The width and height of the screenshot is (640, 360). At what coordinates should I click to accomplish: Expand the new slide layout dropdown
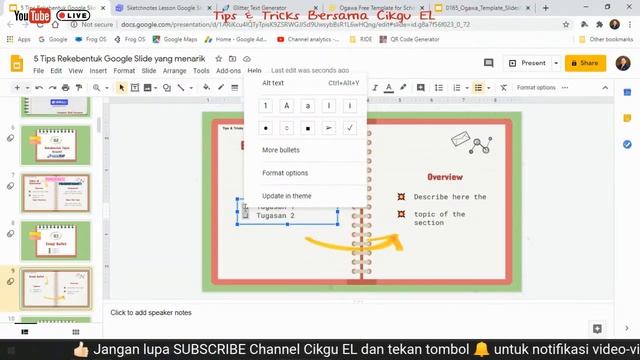27,88
